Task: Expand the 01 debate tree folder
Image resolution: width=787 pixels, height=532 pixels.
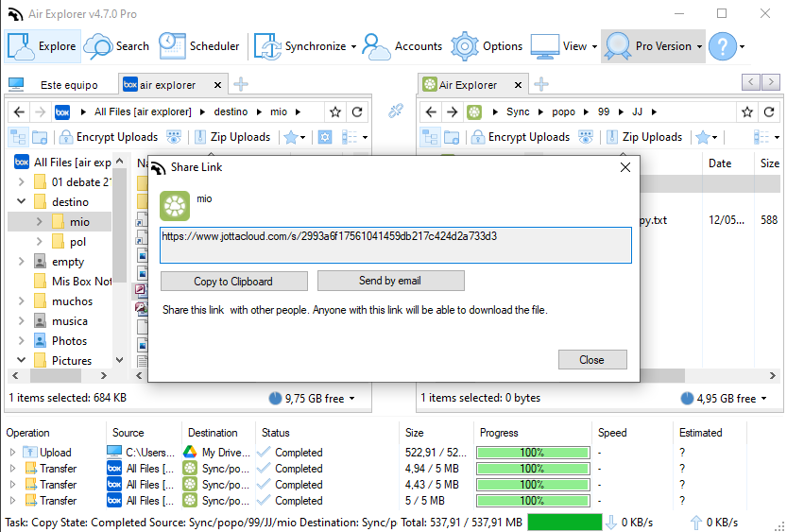Action: click(x=21, y=181)
